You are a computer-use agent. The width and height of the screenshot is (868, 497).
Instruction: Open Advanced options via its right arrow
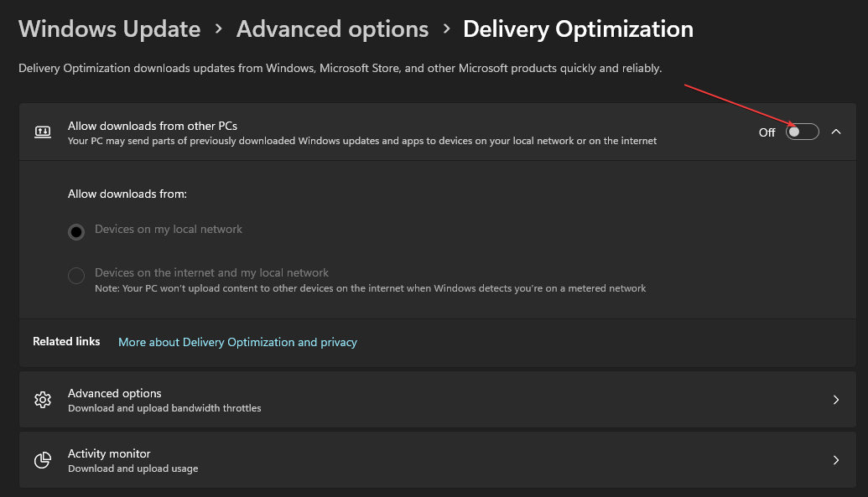(x=835, y=400)
